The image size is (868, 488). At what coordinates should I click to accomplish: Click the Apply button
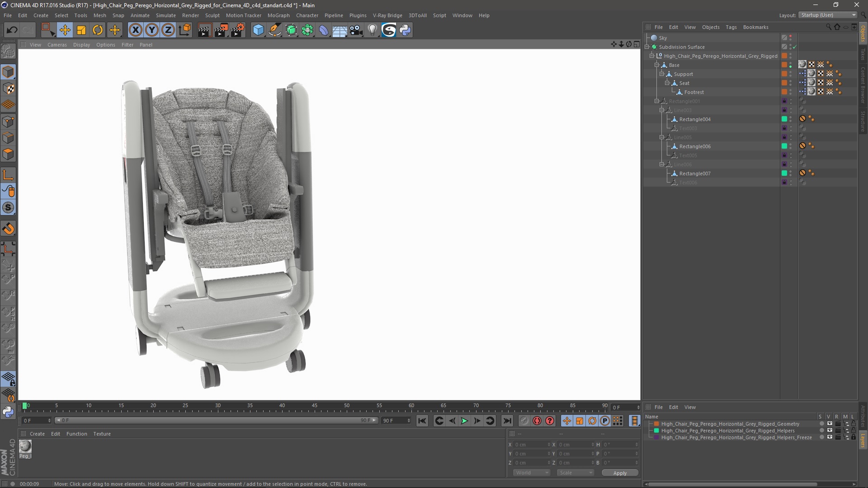[x=620, y=473]
